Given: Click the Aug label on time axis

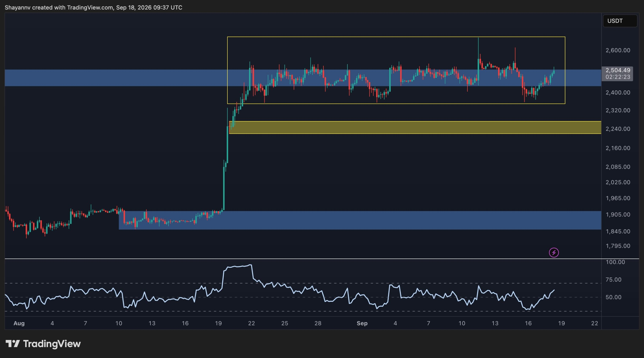Looking at the screenshot, I should (19, 323).
